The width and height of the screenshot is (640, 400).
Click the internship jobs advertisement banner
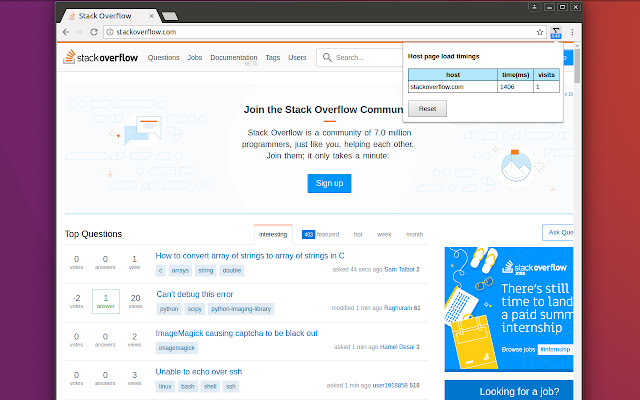(509, 309)
